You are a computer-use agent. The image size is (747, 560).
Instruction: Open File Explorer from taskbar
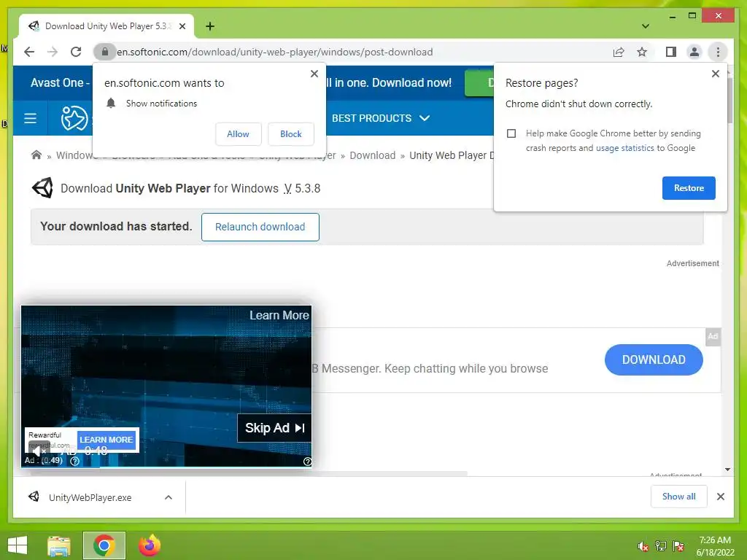click(x=59, y=545)
